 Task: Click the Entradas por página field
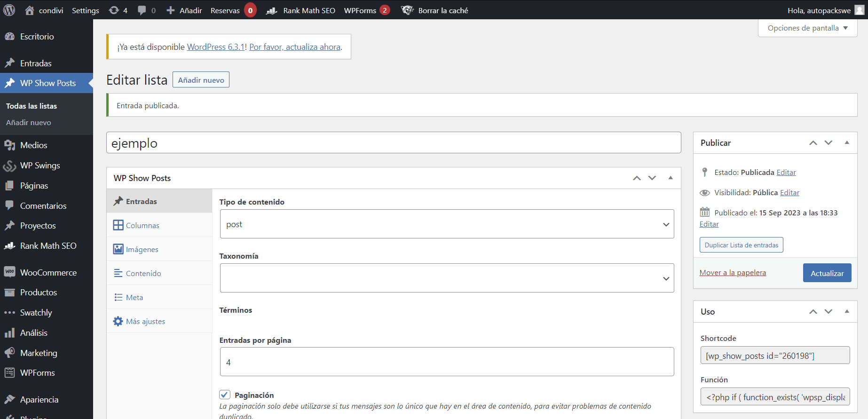[447, 362]
